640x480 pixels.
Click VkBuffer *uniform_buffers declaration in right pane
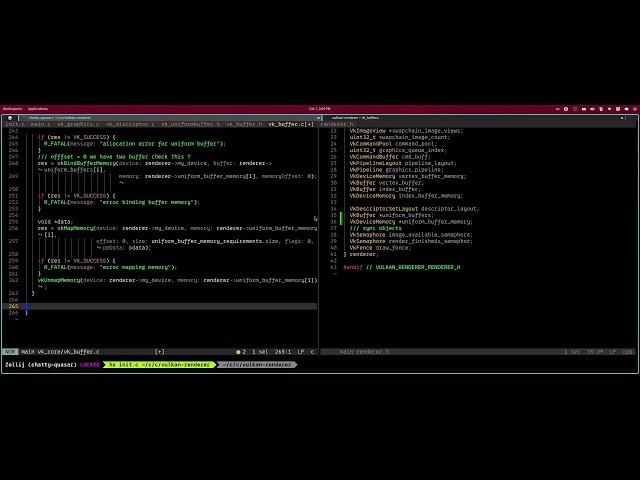point(391,215)
